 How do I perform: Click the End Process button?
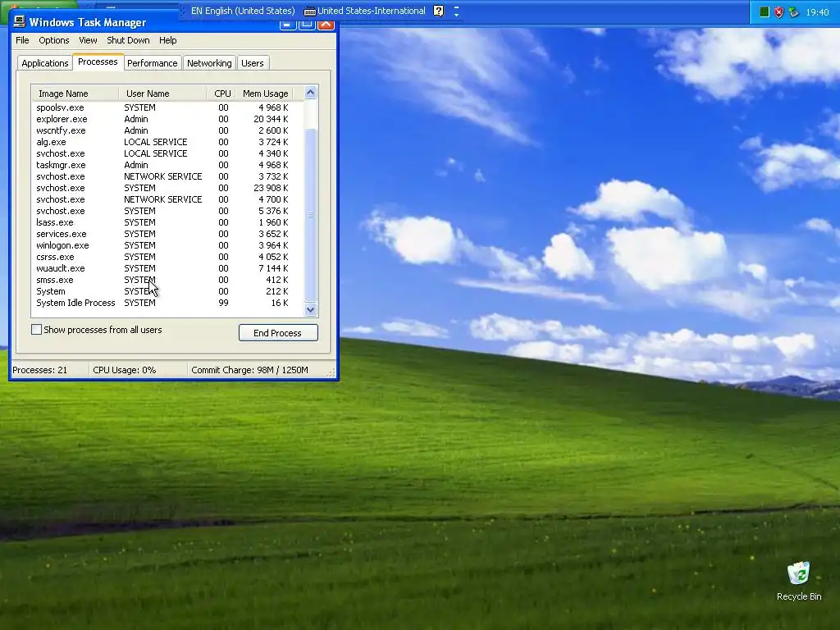pos(278,333)
